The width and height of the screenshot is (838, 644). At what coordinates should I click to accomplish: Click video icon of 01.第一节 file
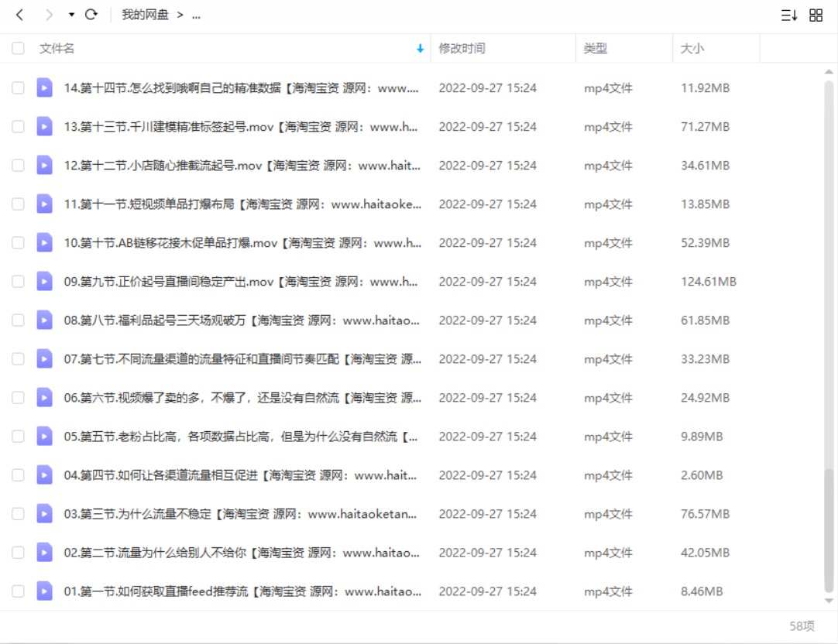tap(44, 591)
